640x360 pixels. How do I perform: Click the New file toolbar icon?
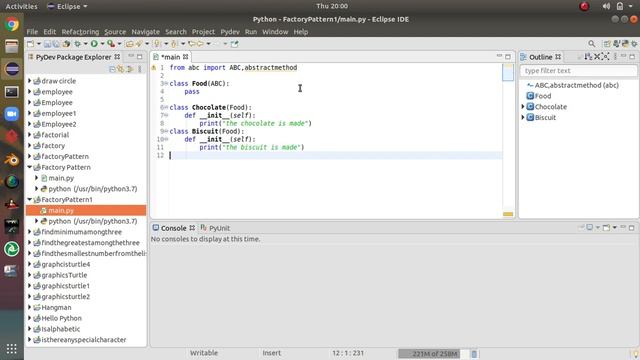[31, 44]
